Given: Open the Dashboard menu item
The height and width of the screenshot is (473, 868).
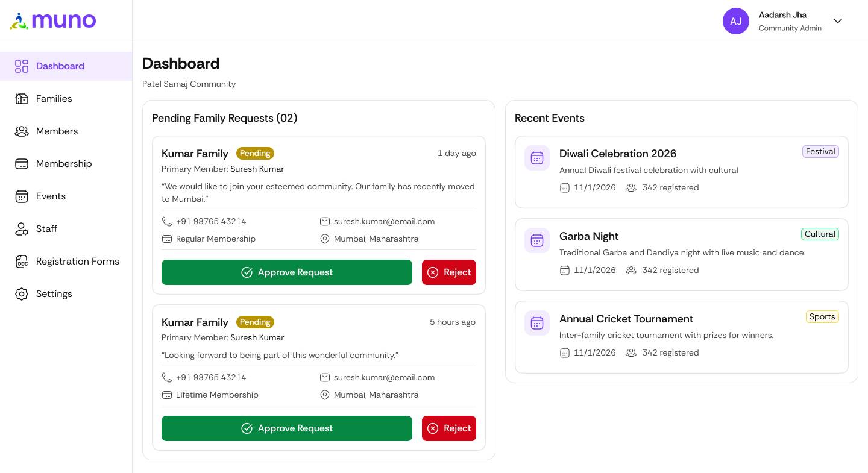Looking at the screenshot, I should (66, 66).
